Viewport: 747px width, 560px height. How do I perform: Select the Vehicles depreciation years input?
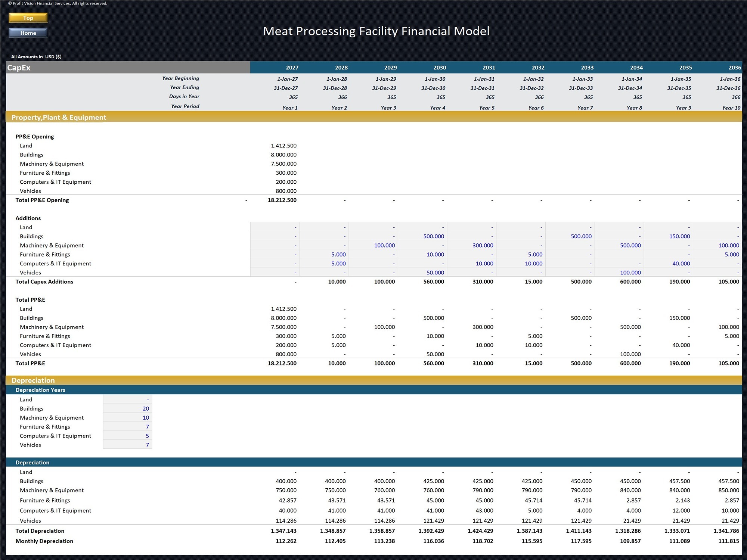(x=127, y=445)
